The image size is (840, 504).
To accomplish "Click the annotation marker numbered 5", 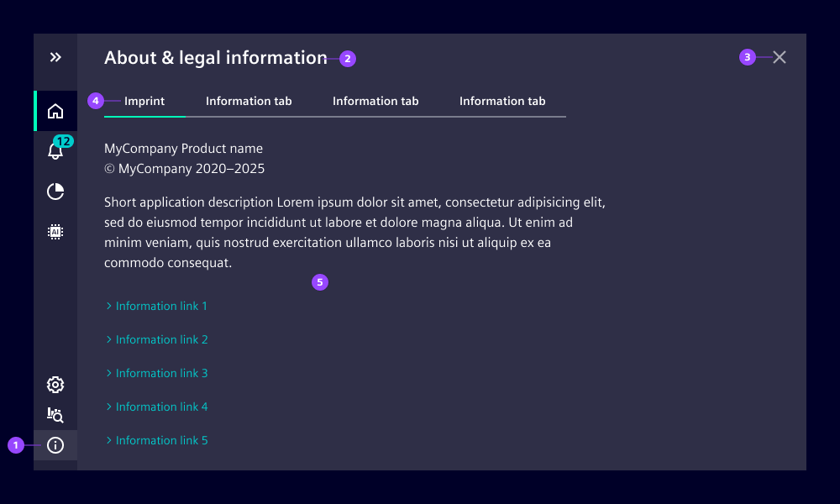I will tap(320, 282).
